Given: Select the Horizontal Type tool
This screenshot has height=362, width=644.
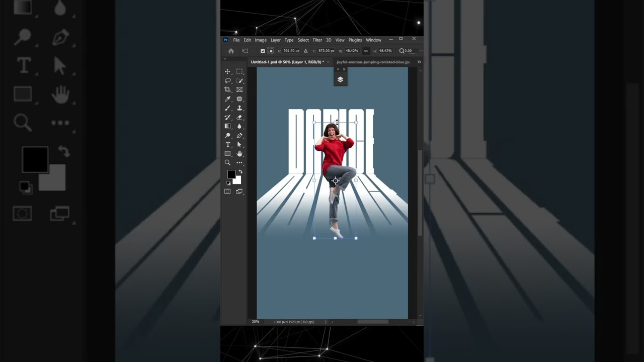Looking at the screenshot, I should (x=227, y=144).
